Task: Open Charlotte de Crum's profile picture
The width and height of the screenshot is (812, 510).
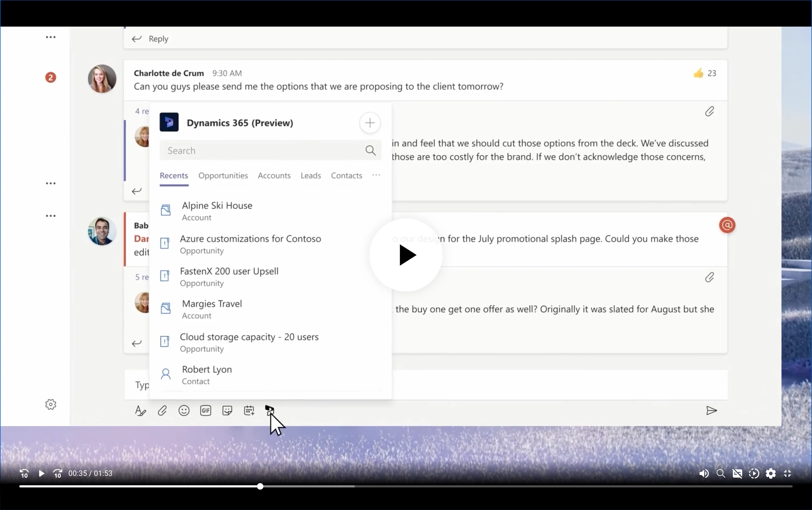Action: [102, 78]
